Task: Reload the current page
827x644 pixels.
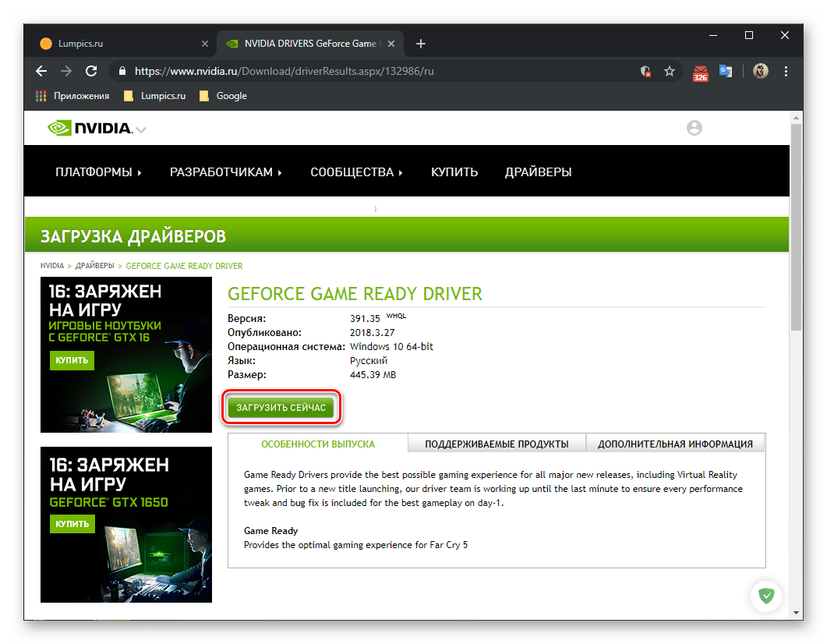Action: [x=90, y=71]
